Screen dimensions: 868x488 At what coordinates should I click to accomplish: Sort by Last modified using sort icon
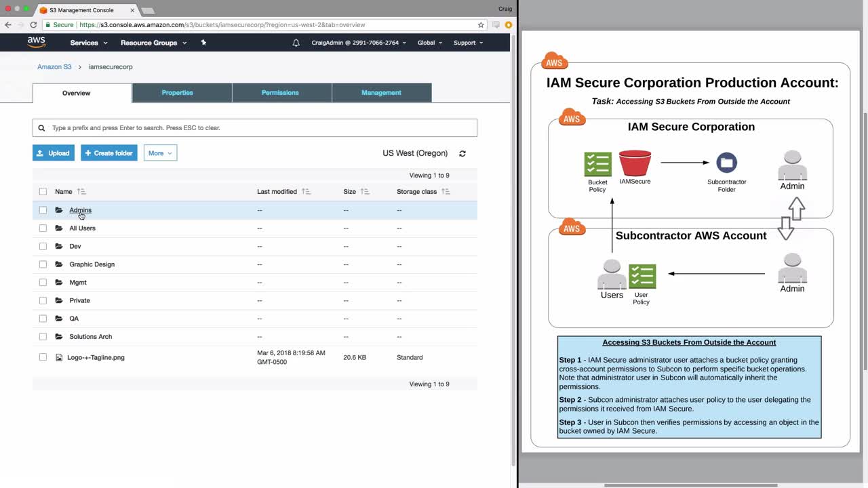[306, 192]
